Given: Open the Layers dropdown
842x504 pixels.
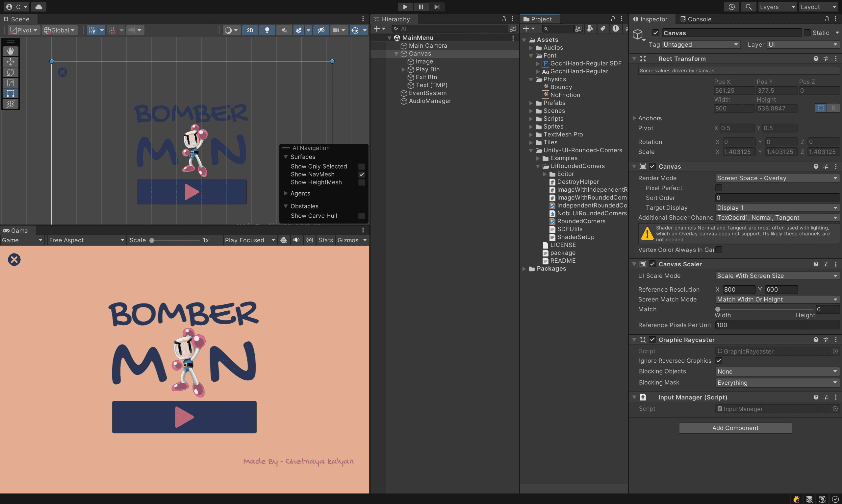Looking at the screenshot, I should click(x=777, y=7).
